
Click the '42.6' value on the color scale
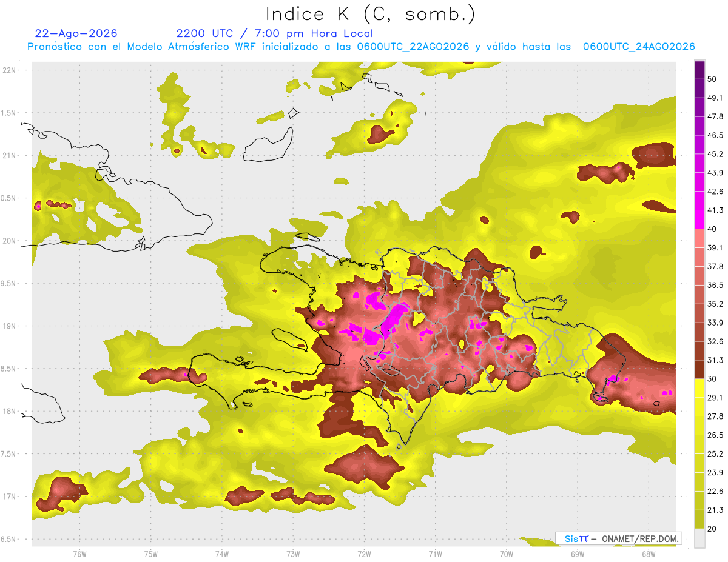pos(715,192)
